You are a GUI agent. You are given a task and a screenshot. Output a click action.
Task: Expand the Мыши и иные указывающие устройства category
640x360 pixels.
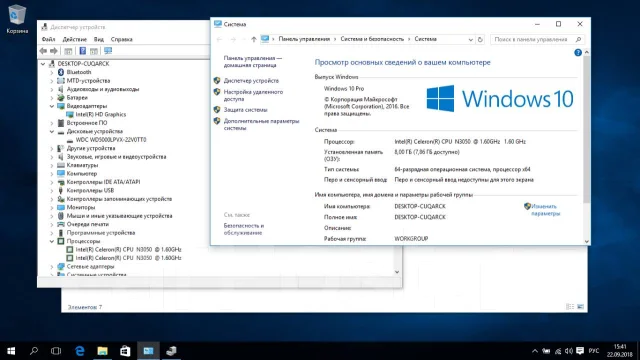[52, 216]
